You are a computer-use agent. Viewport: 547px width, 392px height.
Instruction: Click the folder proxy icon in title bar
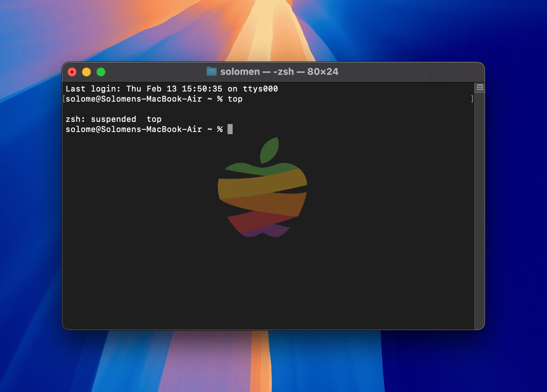211,72
